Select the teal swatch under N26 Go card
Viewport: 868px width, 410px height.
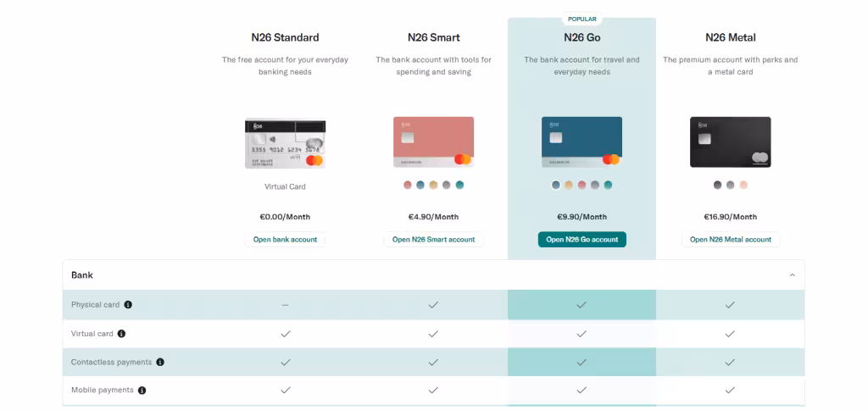click(x=608, y=185)
